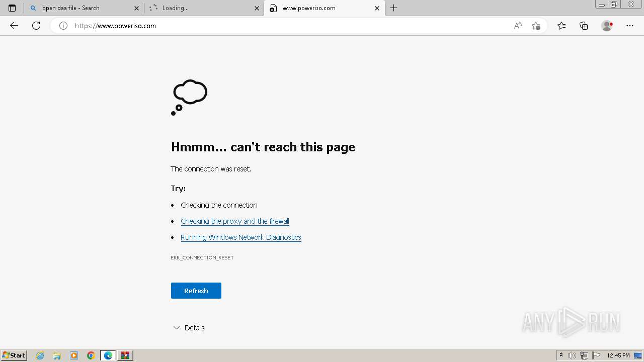This screenshot has width=644, height=362.
Task: Open the Favorites list
Action: coord(561,26)
